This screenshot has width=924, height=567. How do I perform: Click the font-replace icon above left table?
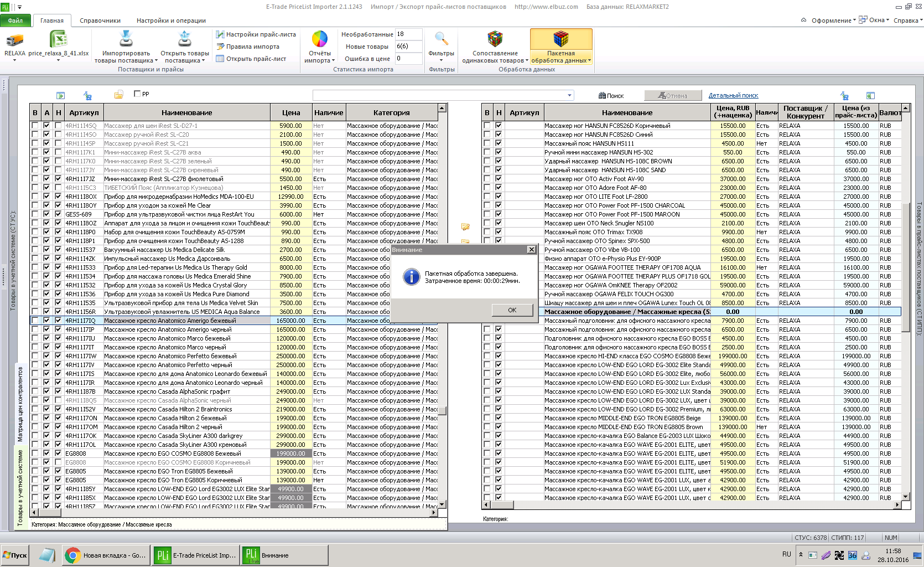click(x=87, y=96)
